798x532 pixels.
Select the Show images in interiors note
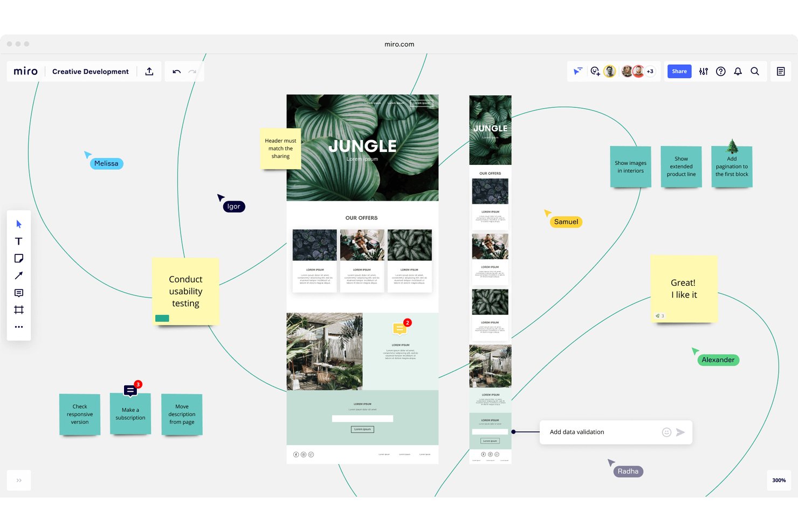pyautogui.click(x=630, y=167)
